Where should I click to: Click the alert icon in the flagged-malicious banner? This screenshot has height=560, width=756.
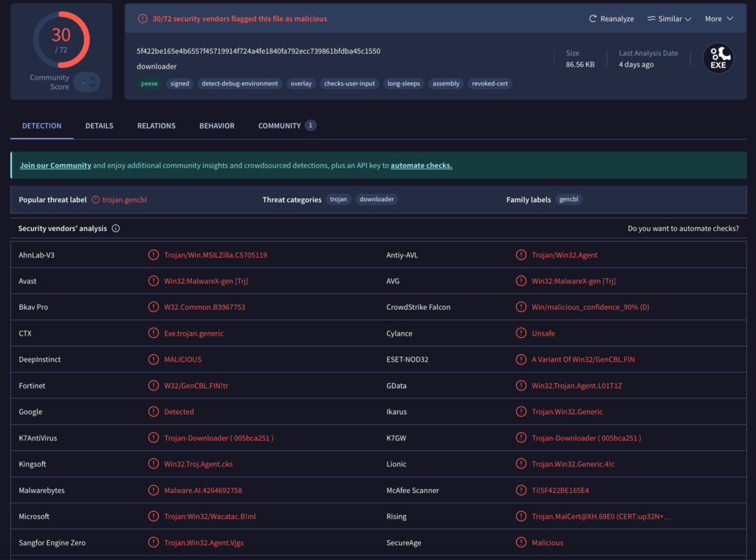click(x=142, y=19)
